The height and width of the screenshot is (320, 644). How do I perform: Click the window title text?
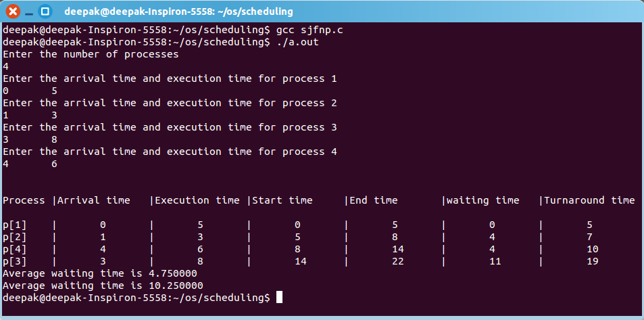pyautogui.click(x=178, y=12)
